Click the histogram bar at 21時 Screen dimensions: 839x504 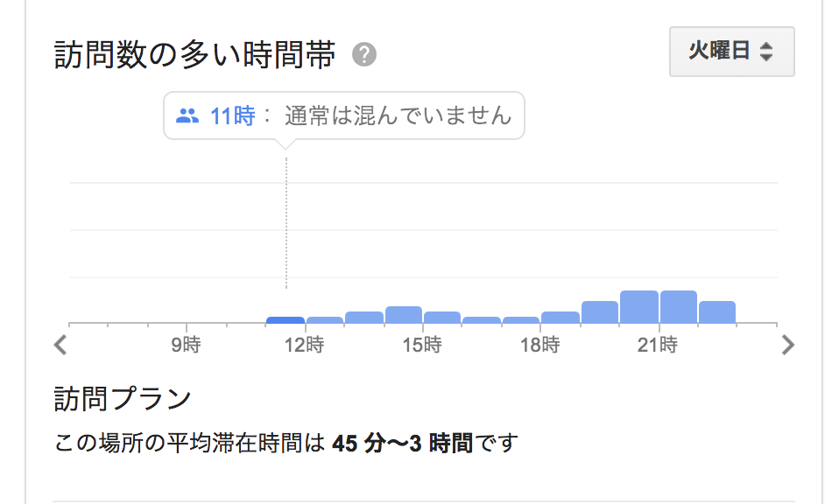coord(679,307)
